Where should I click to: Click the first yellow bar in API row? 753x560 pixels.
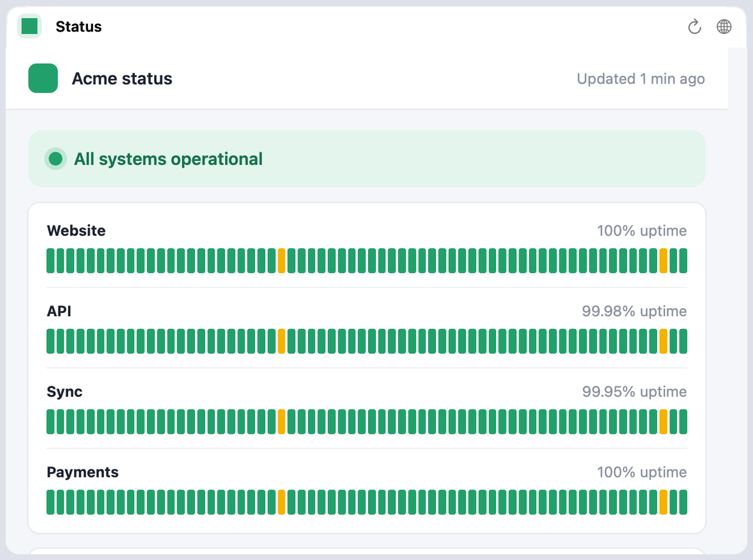(x=281, y=341)
